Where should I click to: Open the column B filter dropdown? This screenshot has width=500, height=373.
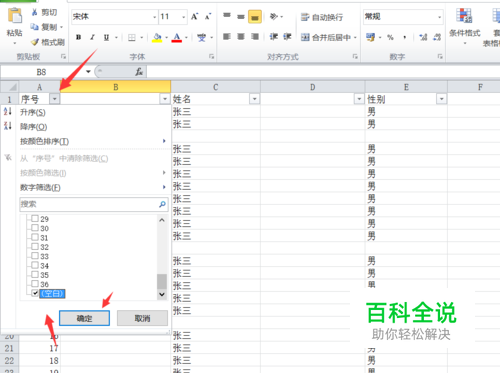tap(165, 99)
